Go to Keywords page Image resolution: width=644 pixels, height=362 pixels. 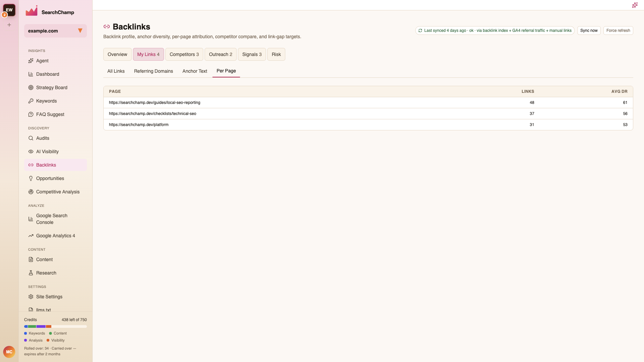pos(55,101)
